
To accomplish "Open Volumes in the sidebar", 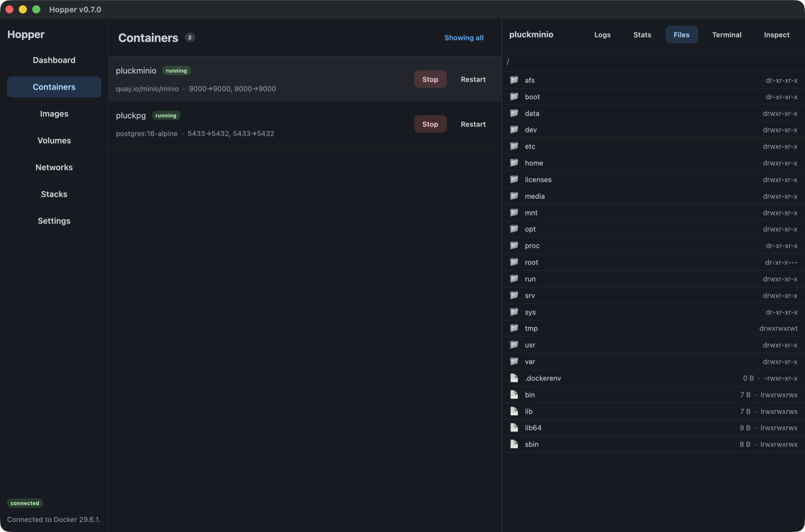I will point(54,140).
